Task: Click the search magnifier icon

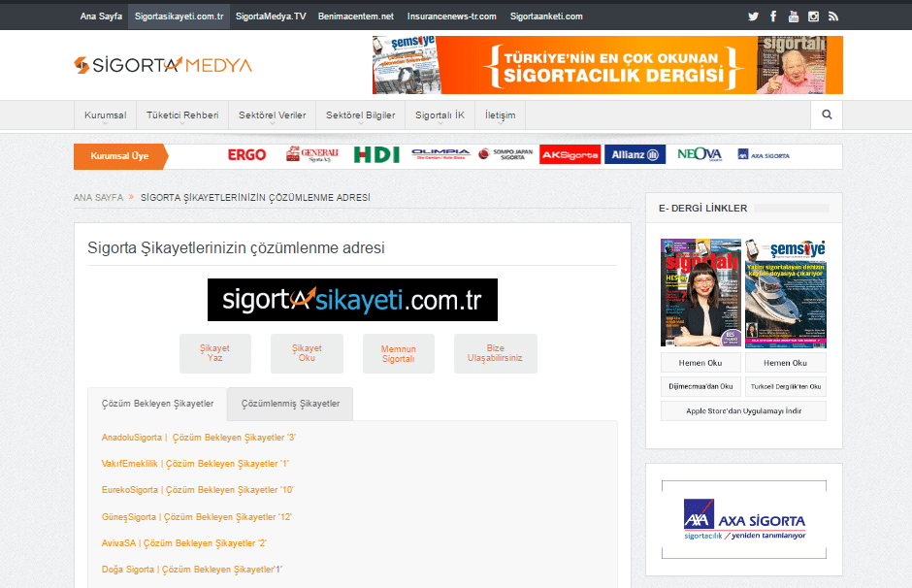Action: point(827,114)
